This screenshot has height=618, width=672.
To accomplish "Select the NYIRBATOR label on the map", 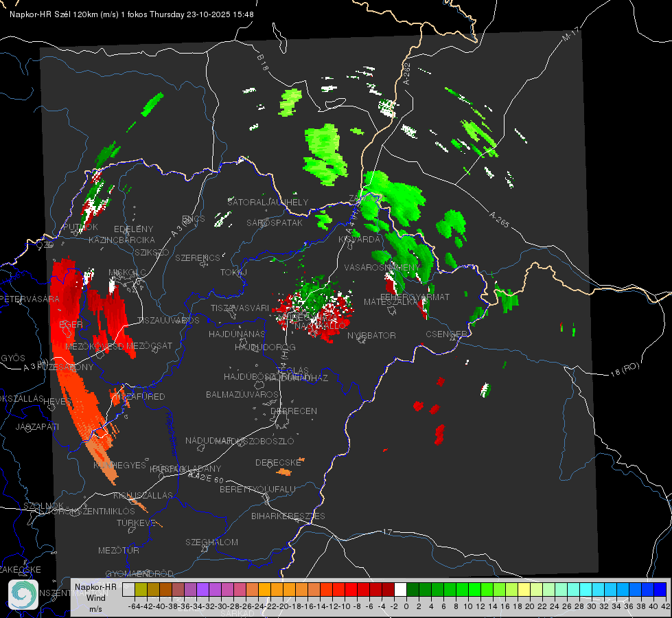I will 371,335.
